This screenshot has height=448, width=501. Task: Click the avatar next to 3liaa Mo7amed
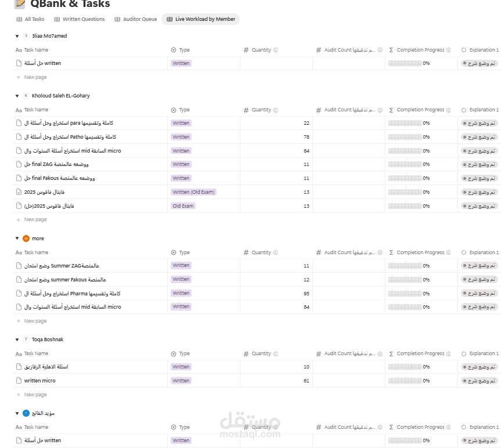[26, 36]
